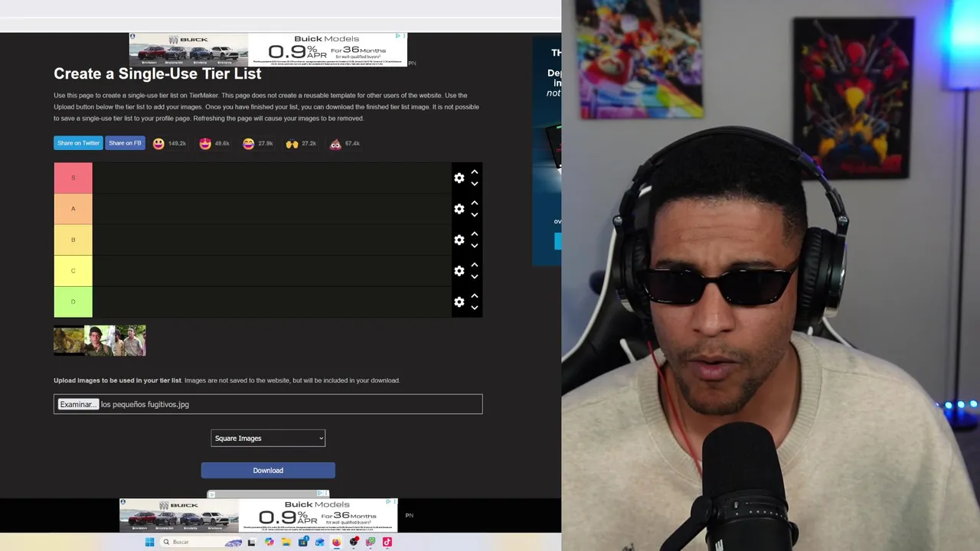Click Share on FB button
The height and width of the screenshot is (551, 980).
125,143
